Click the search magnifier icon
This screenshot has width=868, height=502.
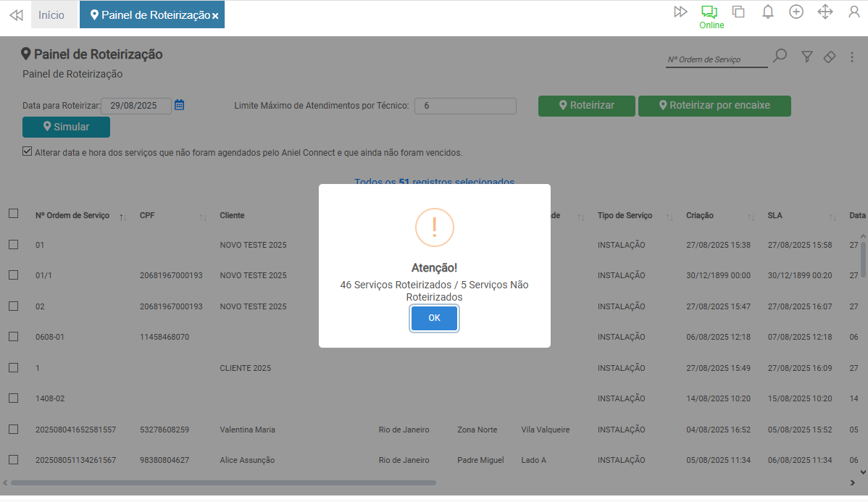click(x=780, y=57)
